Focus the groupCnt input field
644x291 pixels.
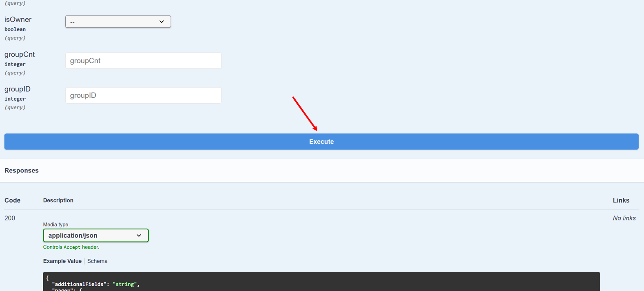(143, 61)
